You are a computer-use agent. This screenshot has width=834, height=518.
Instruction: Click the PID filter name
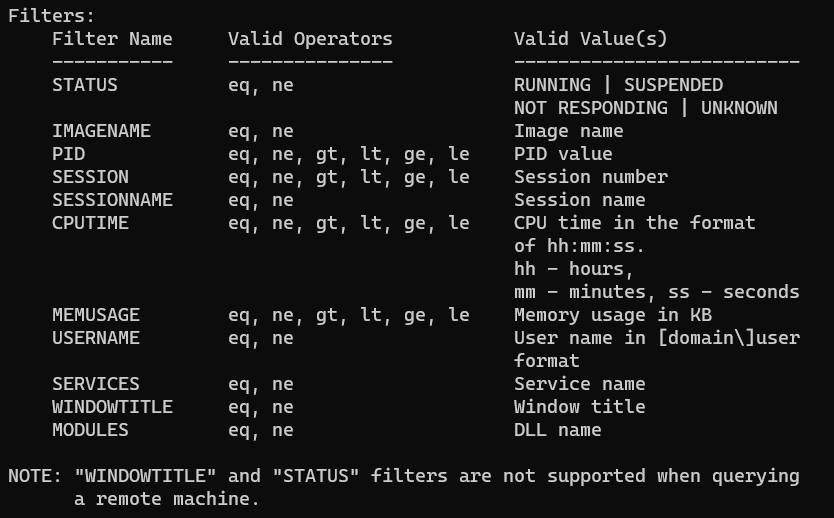(69, 154)
